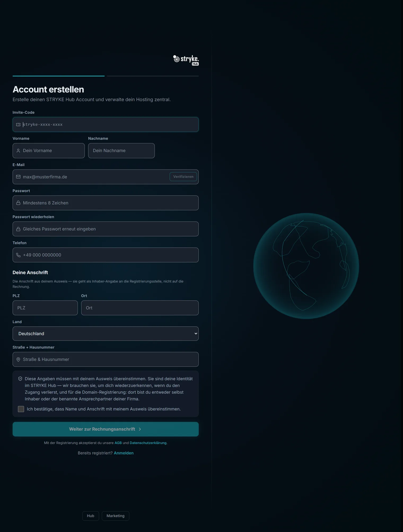The image size is (403, 532).
Task: Focus the Passwort wiederholen input field
Action: (106, 229)
